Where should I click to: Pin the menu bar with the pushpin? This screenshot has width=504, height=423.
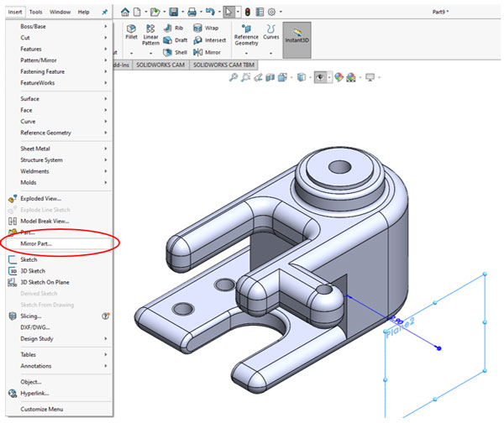coord(105,13)
